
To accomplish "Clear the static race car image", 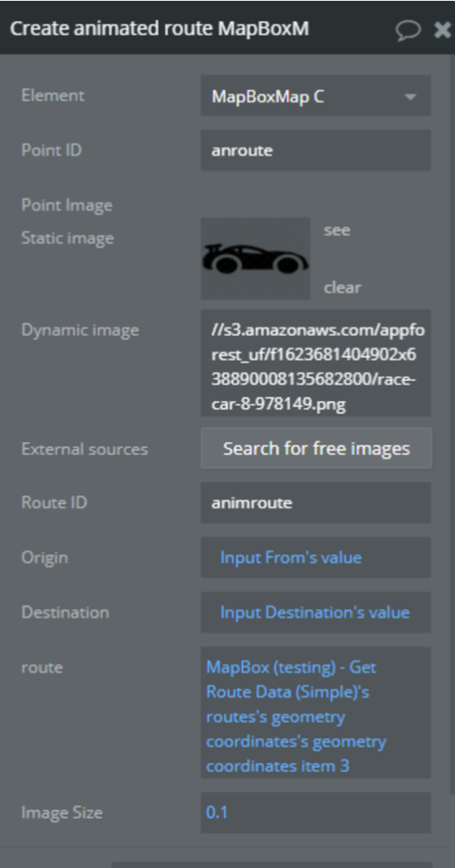I will point(342,287).
